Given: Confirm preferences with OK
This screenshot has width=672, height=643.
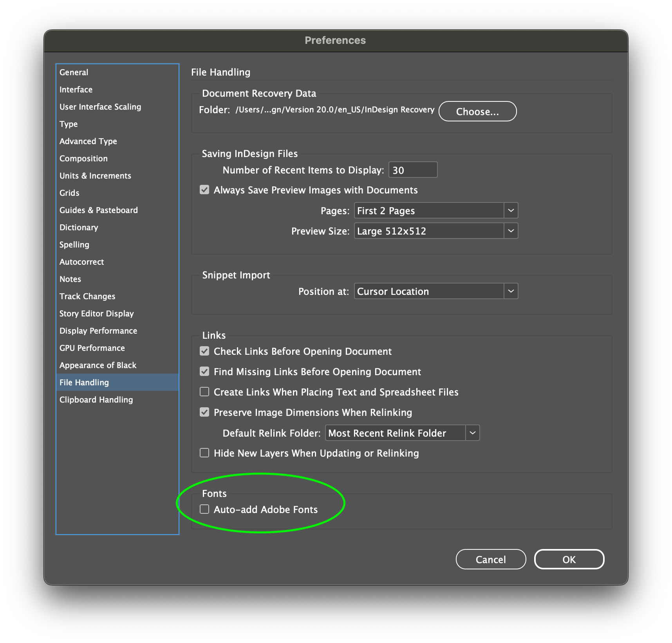Looking at the screenshot, I should point(569,559).
